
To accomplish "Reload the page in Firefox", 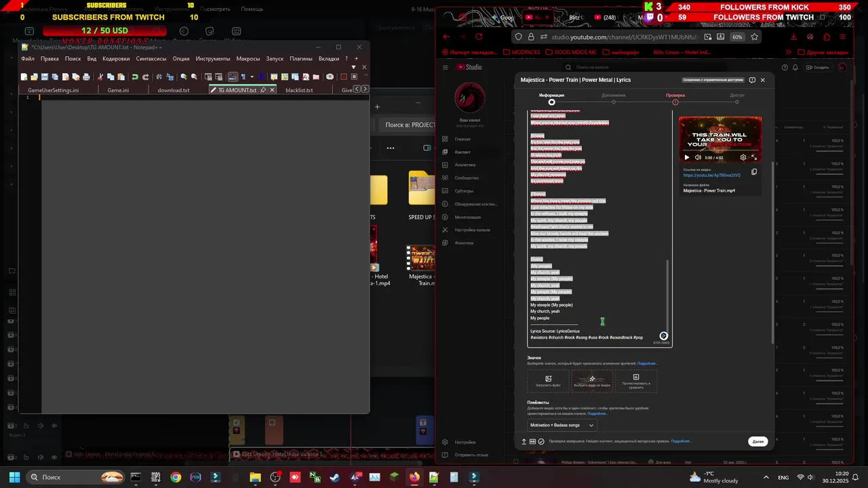I will [x=479, y=37].
